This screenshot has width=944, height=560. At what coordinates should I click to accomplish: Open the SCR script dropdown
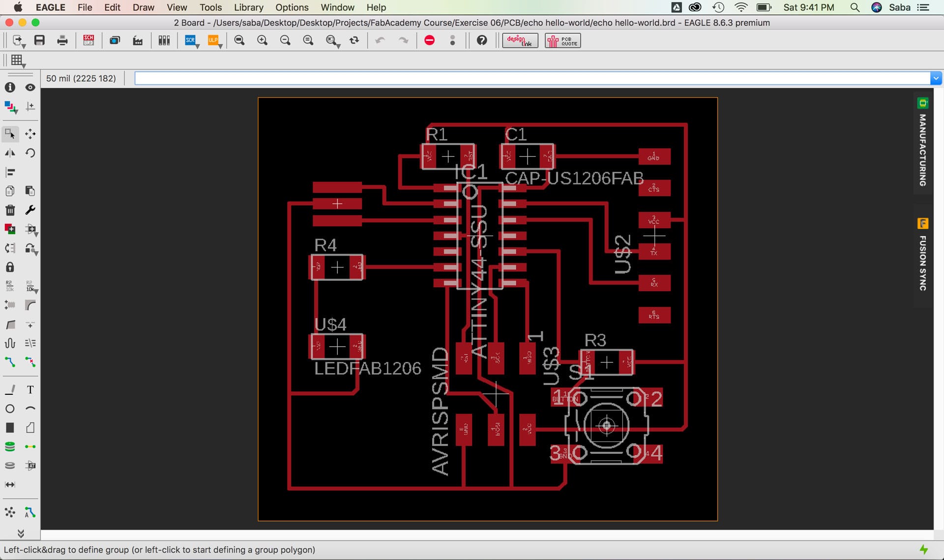pyautogui.click(x=191, y=41)
